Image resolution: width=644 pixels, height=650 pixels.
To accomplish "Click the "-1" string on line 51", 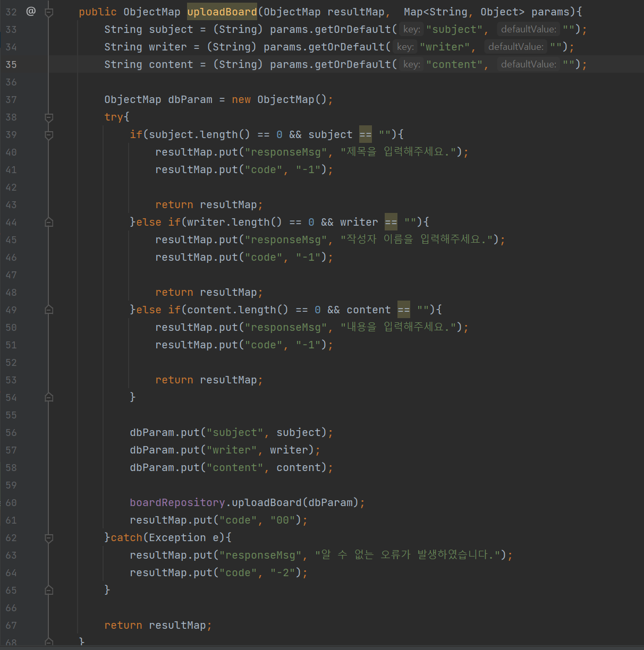I will point(308,345).
